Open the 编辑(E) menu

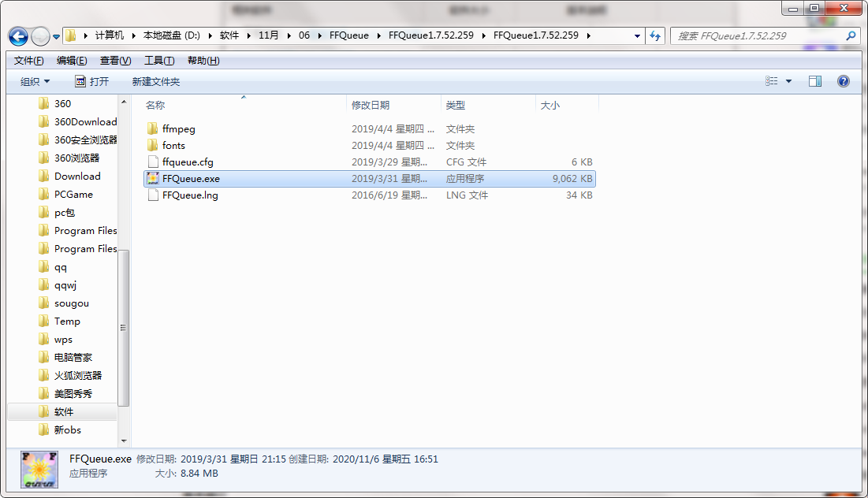point(72,61)
